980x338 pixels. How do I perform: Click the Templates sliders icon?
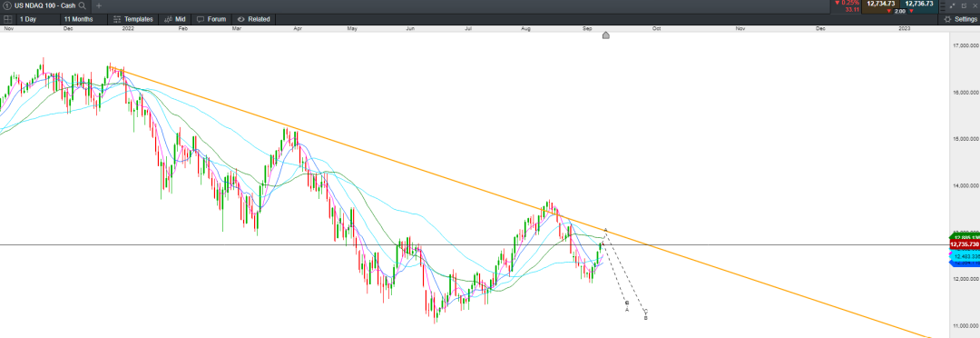(x=117, y=19)
